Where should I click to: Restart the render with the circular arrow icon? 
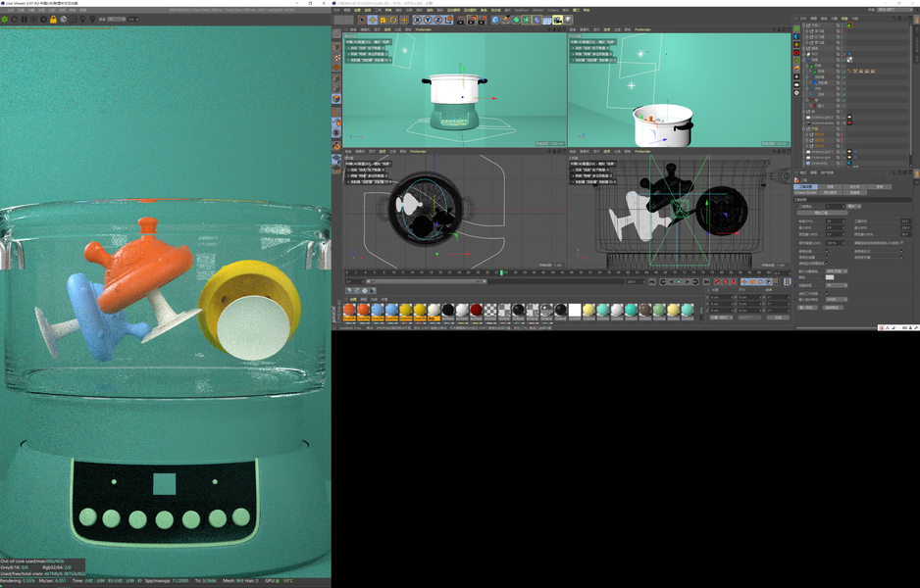pyautogui.click(x=14, y=20)
